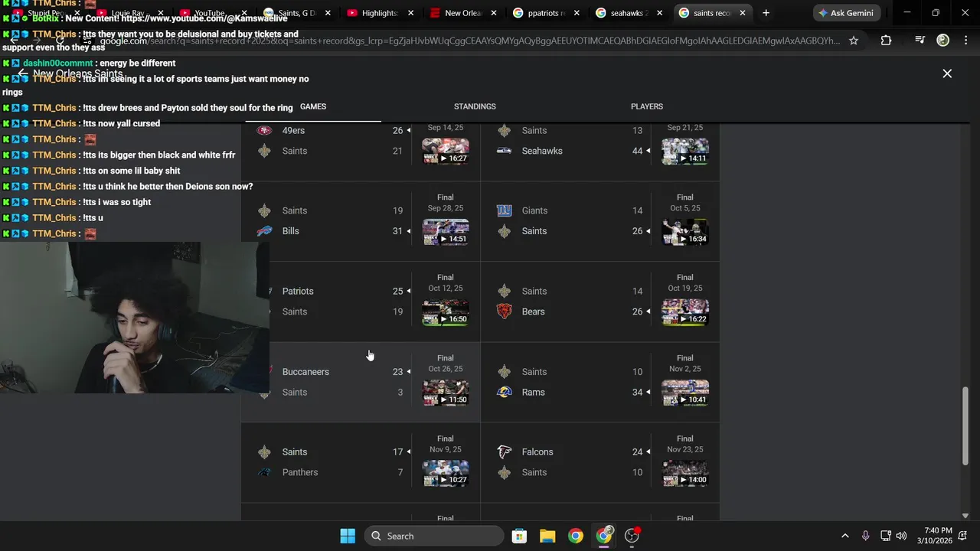Play the Patriots vs Saints highlight video
The width and height of the screenshot is (980, 551).
point(446,312)
